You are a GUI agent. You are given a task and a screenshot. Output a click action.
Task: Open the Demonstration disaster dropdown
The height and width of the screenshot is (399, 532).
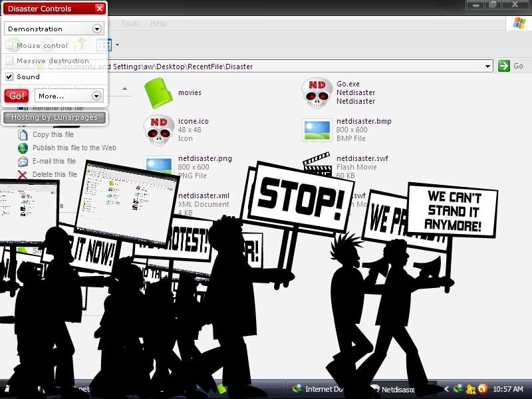(54, 29)
